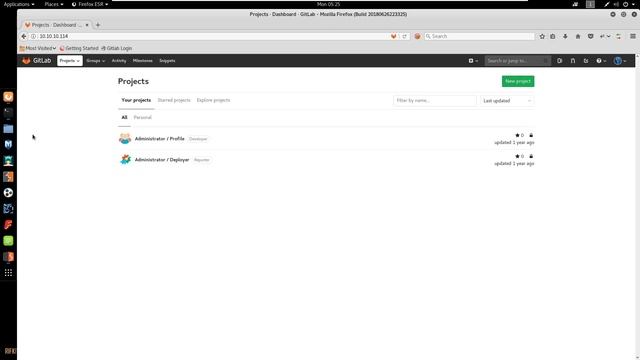This screenshot has width=640, height=360.
Task: Launch the green square icon in the dock
Action: (x=8, y=240)
